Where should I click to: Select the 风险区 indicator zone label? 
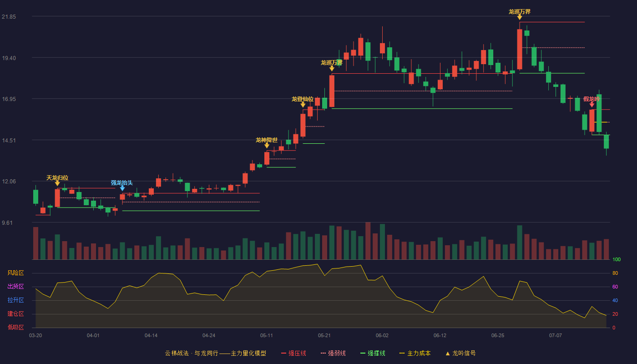(x=16, y=273)
